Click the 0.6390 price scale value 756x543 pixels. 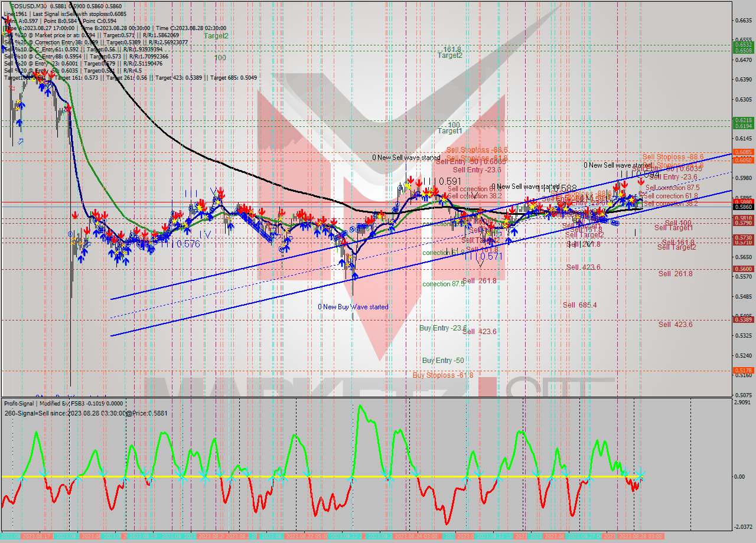tap(742, 80)
